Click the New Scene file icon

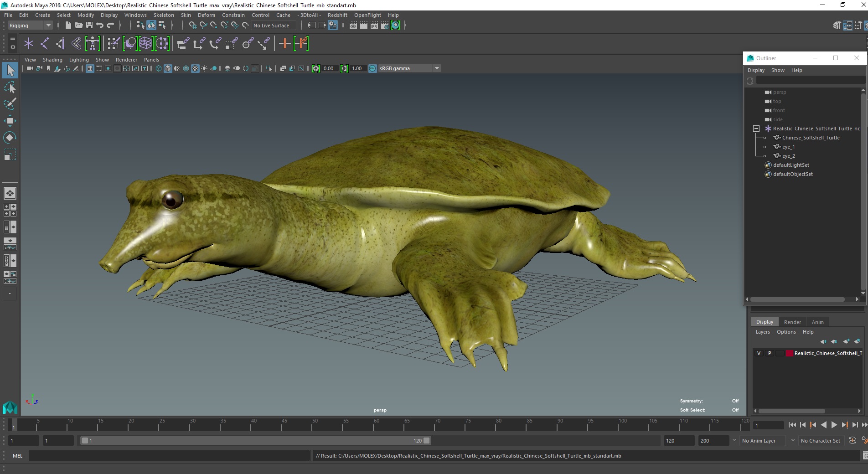tap(68, 26)
